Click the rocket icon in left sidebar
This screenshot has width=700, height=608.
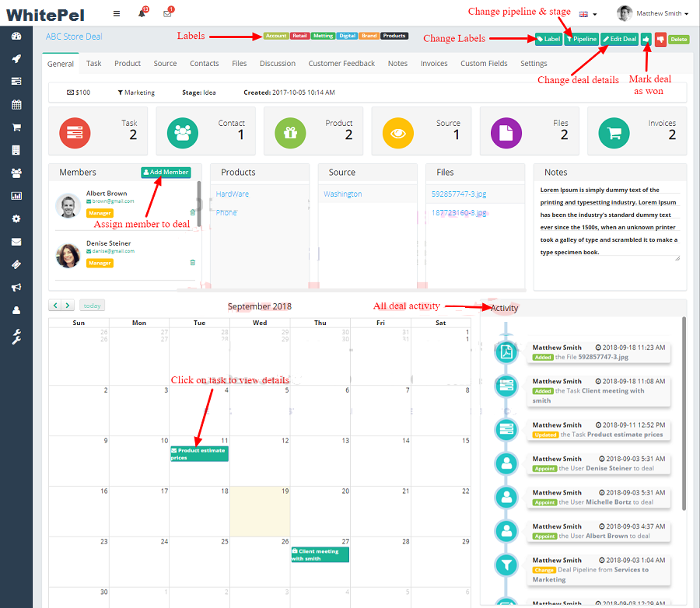pos(16,59)
